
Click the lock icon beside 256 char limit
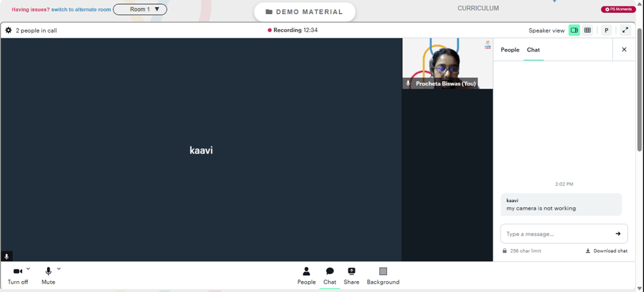click(x=504, y=251)
